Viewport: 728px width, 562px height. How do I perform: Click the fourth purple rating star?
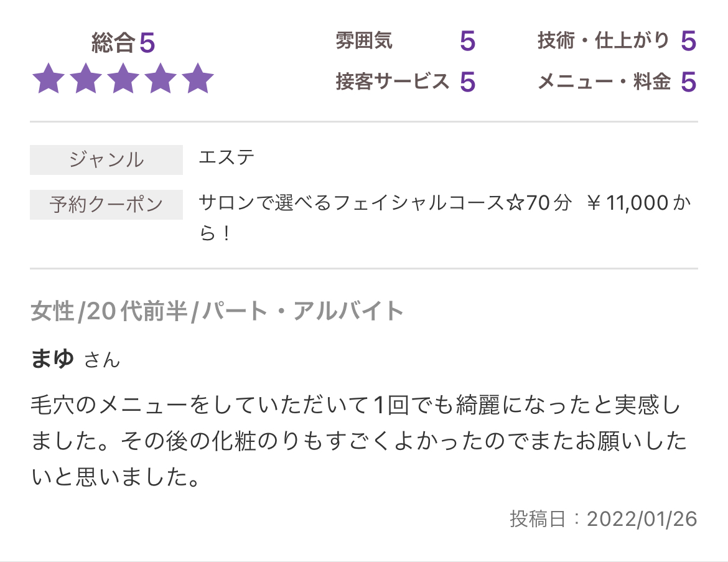click(x=160, y=78)
